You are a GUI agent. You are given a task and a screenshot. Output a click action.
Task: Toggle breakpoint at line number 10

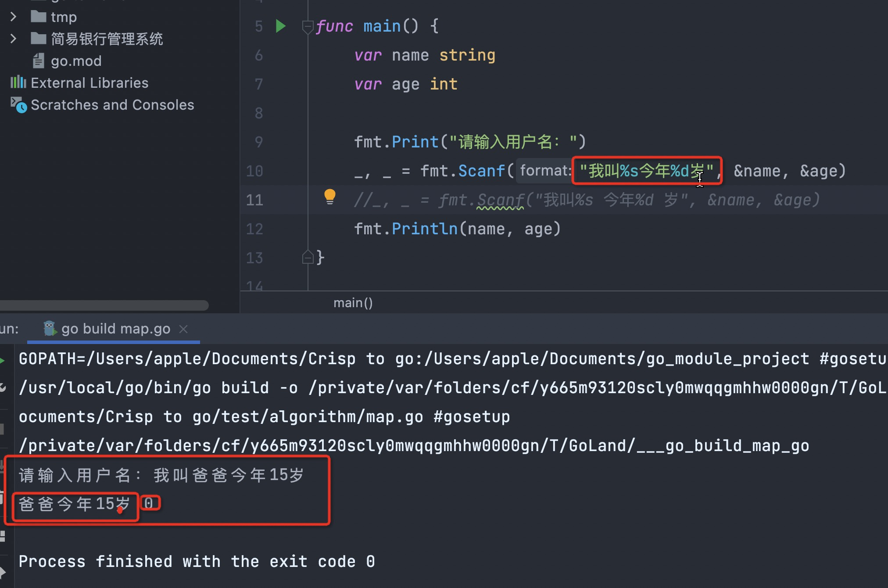coord(254,171)
